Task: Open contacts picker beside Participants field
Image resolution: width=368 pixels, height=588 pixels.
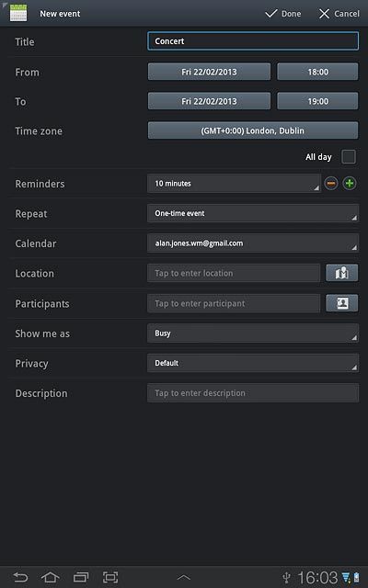Action: click(x=341, y=303)
